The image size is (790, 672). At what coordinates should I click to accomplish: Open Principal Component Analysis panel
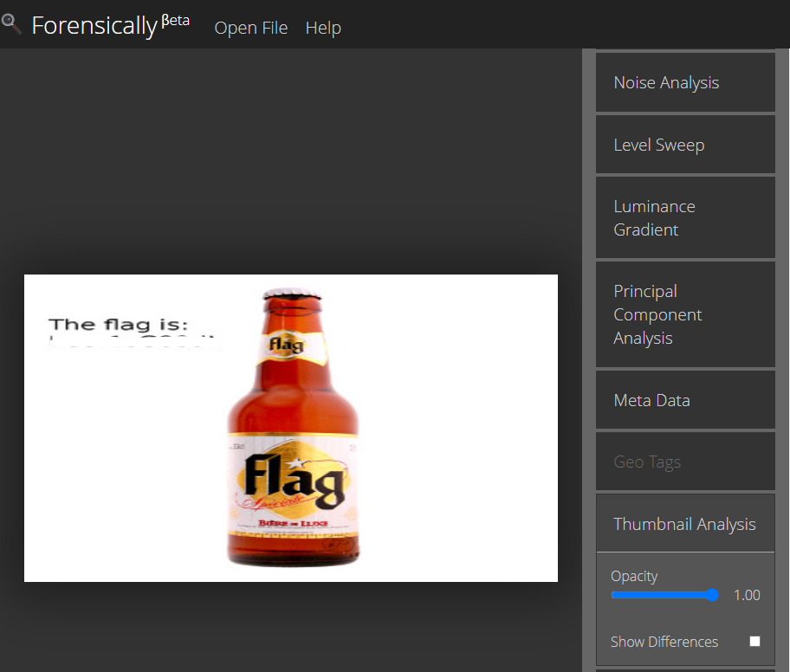[x=685, y=314]
